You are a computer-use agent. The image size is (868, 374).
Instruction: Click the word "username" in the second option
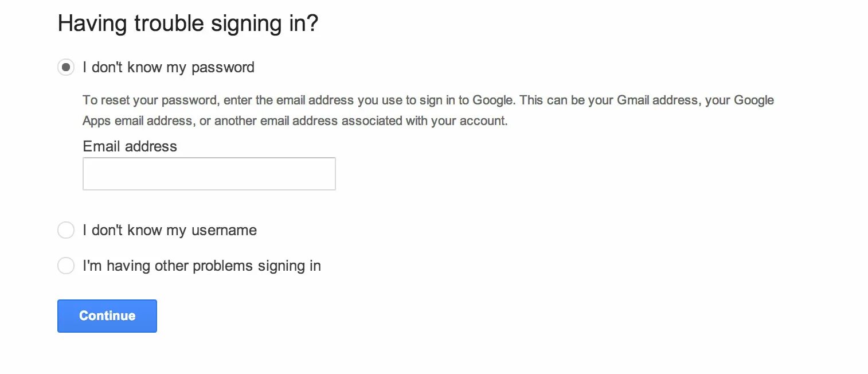coord(224,231)
